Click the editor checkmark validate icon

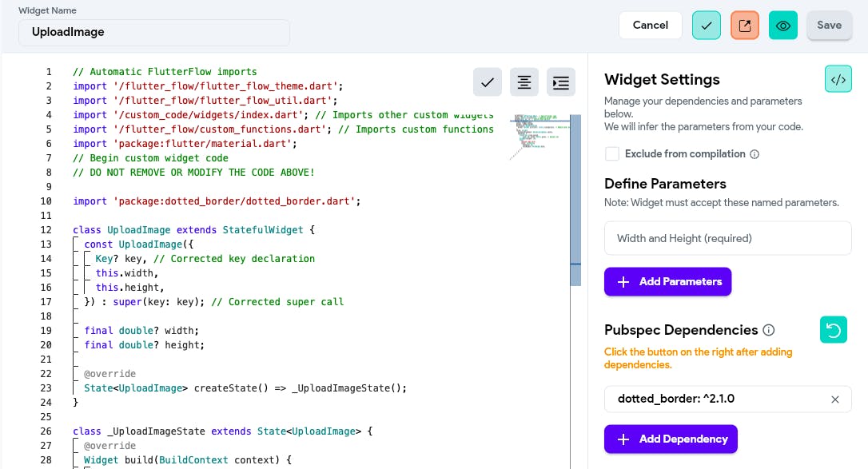[488, 81]
